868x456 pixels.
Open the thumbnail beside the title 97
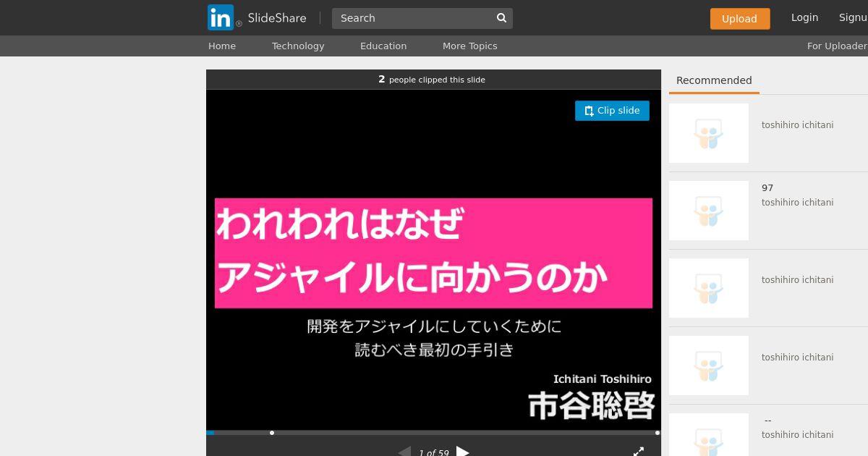click(x=709, y=211)
